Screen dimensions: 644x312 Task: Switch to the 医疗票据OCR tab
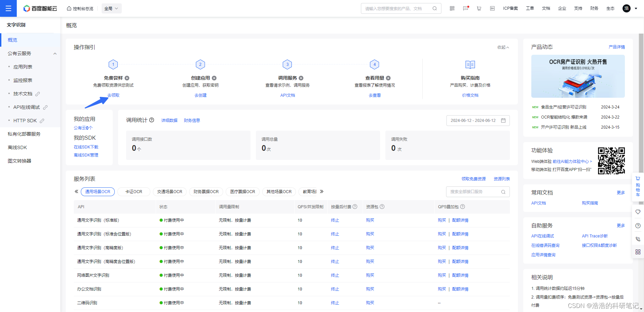click(243, 192)
